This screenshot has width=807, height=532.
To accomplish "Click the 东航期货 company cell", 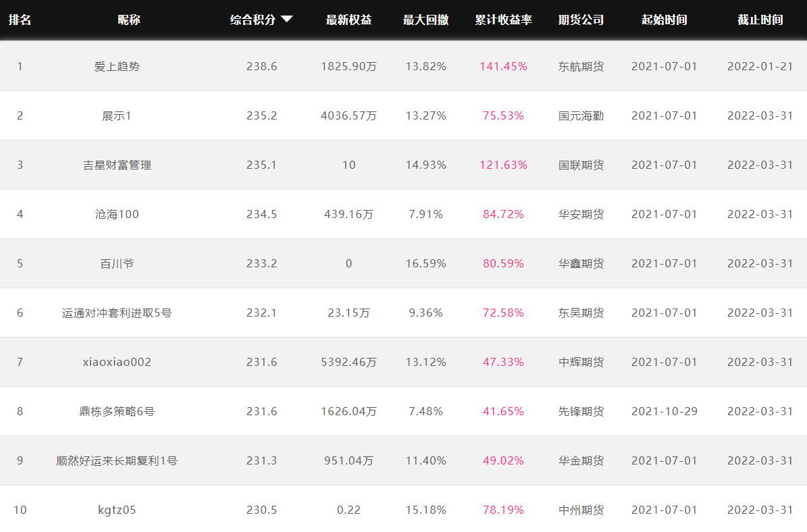I will tap(581, 66).
